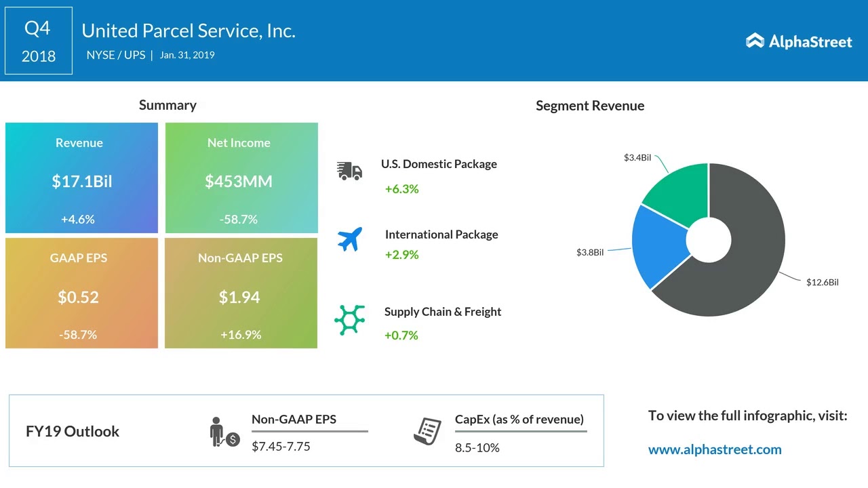The height and width of the screenshot is (488, 868).
Task: Click the -58.7% GAAP EPS change
Action: click(x=78, y=335)
